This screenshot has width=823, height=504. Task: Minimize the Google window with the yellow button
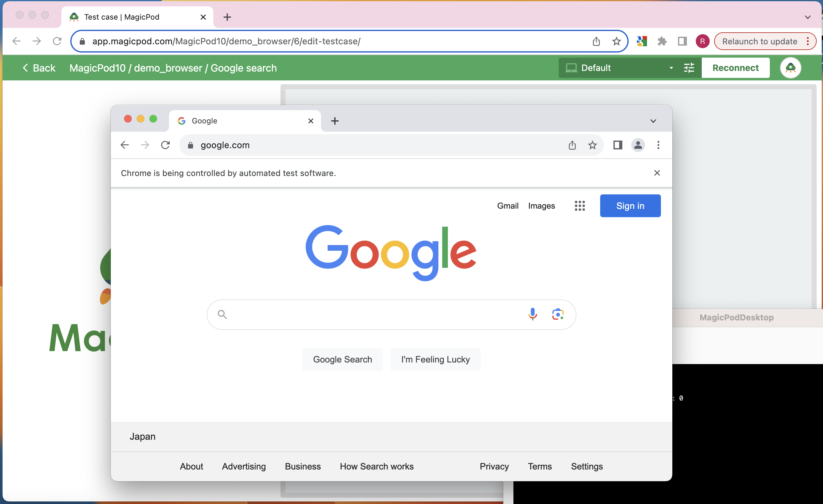[140, 119]
